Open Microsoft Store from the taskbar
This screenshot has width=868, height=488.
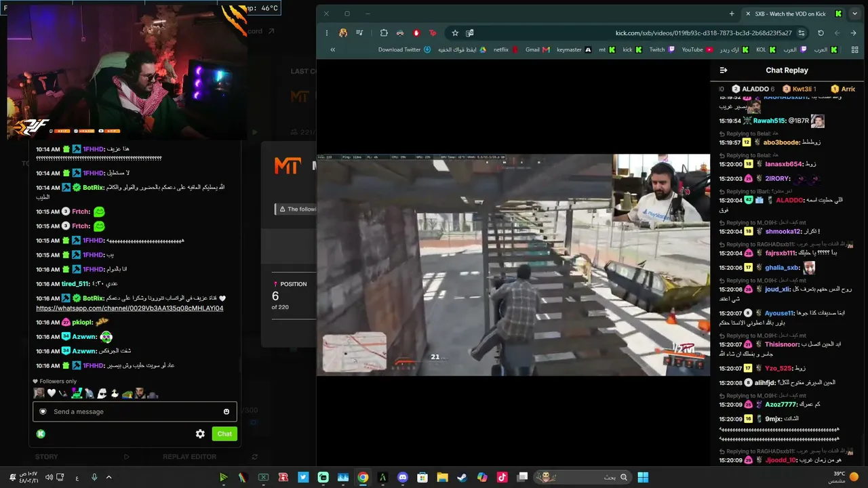click(422, 477)
